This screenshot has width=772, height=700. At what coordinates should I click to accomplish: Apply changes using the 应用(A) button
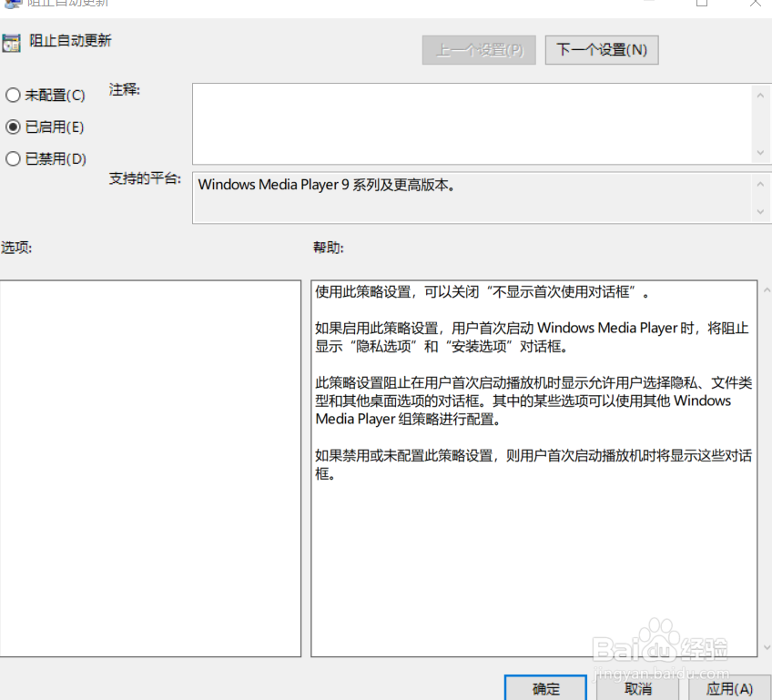729,689
